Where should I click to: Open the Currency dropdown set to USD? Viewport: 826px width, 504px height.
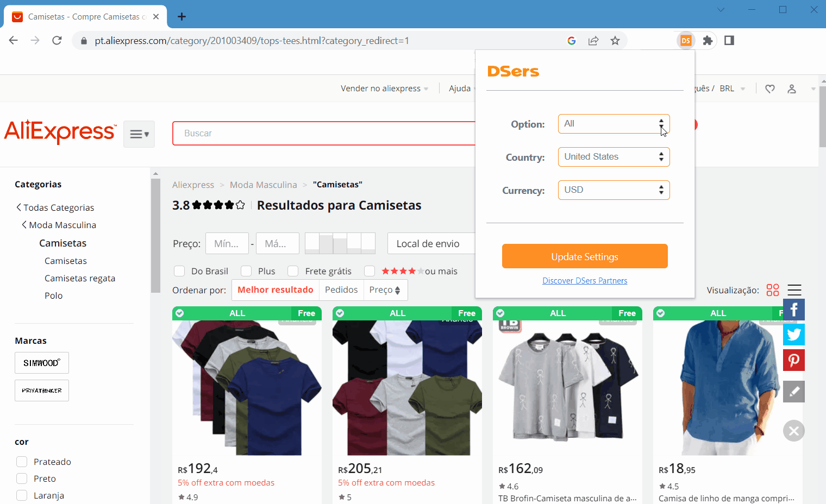tap(614, 190)
